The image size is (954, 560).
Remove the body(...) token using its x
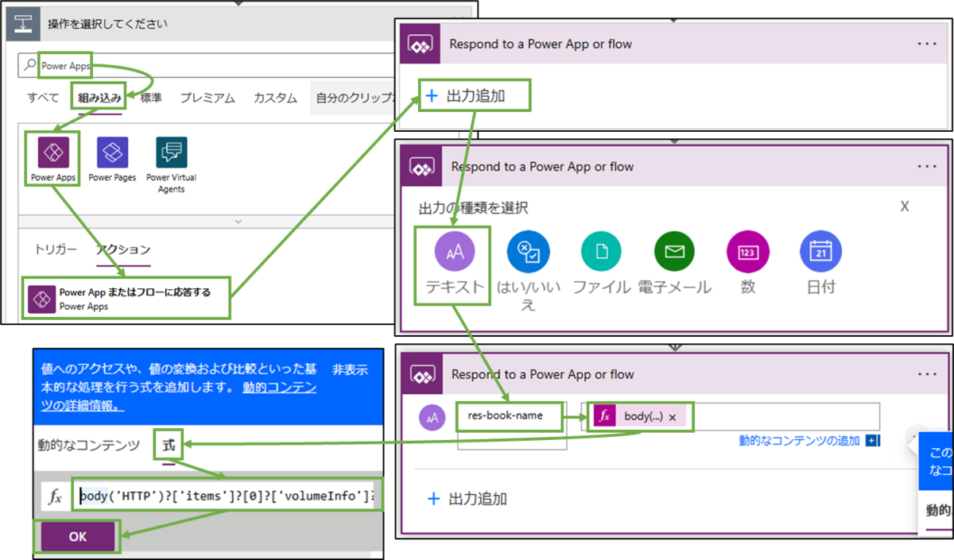672,417
